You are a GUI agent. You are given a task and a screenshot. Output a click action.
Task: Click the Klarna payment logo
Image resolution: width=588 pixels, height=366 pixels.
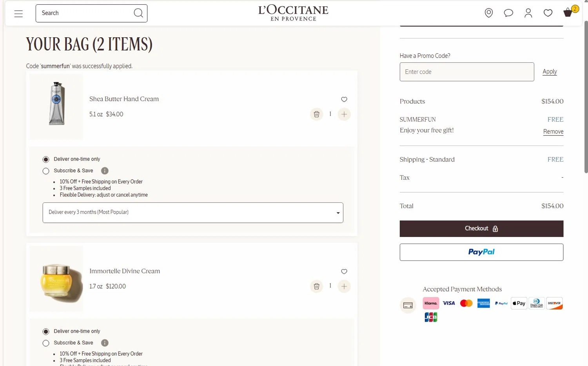tap(431, 303)
